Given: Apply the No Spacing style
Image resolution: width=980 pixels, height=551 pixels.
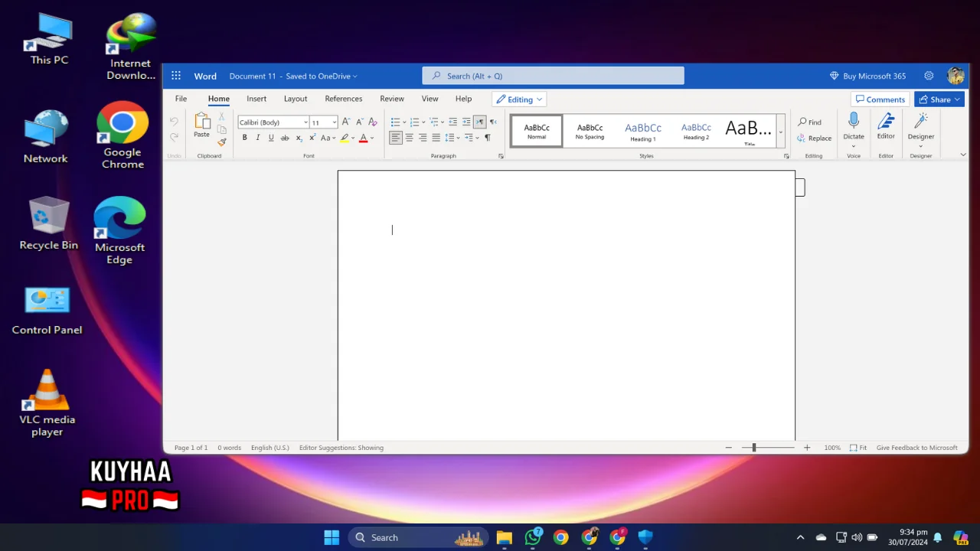Looking at the screenshot, I should tap(590, 131).
